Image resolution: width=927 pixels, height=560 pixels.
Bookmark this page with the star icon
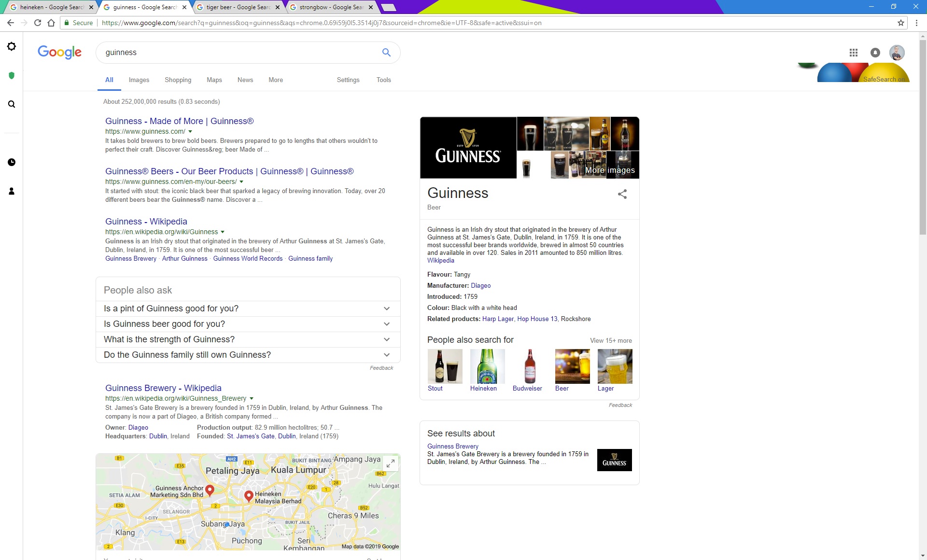[x=901, y=23]
